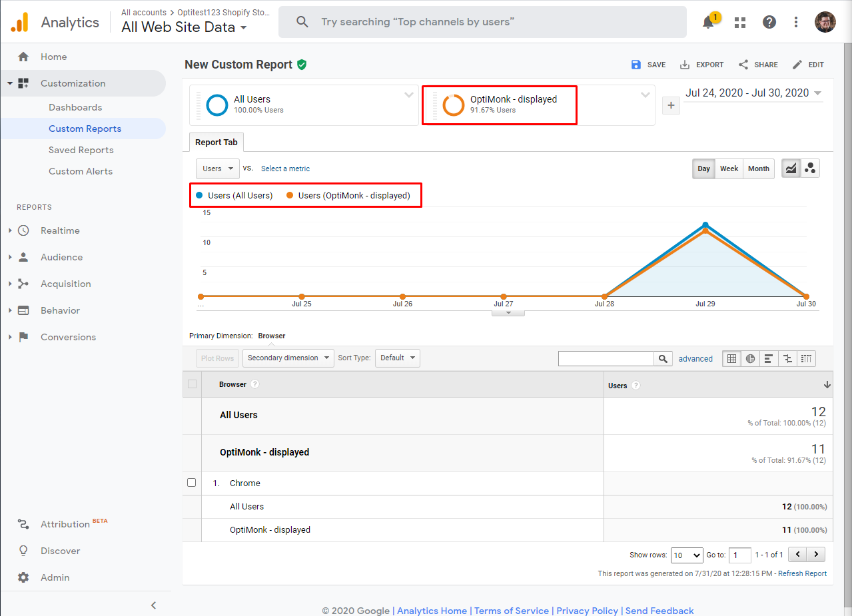Click the Google Analytics logo
The image size is (852, 616).
click(20, 22)
